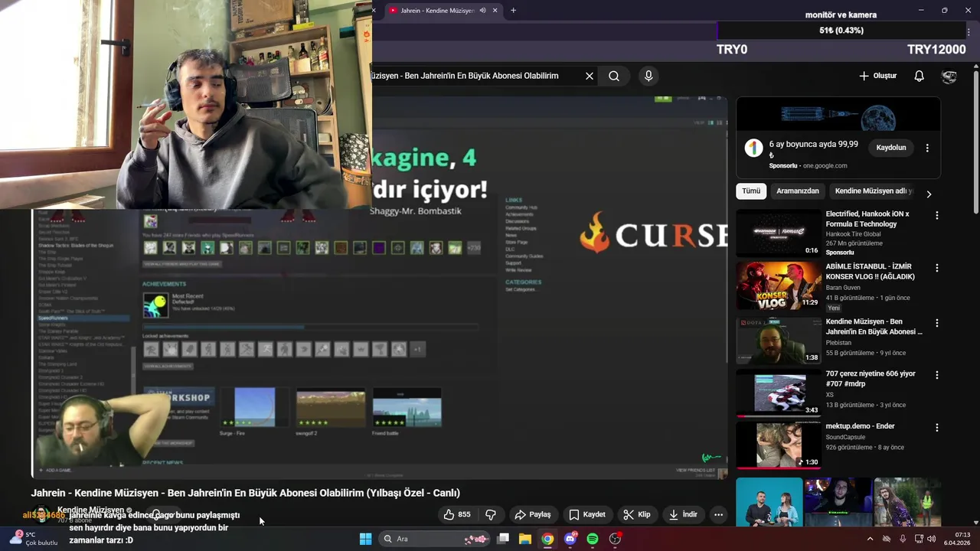
Task: Click the YouTube search magnifier button
Action: click(x=614, y=76)
